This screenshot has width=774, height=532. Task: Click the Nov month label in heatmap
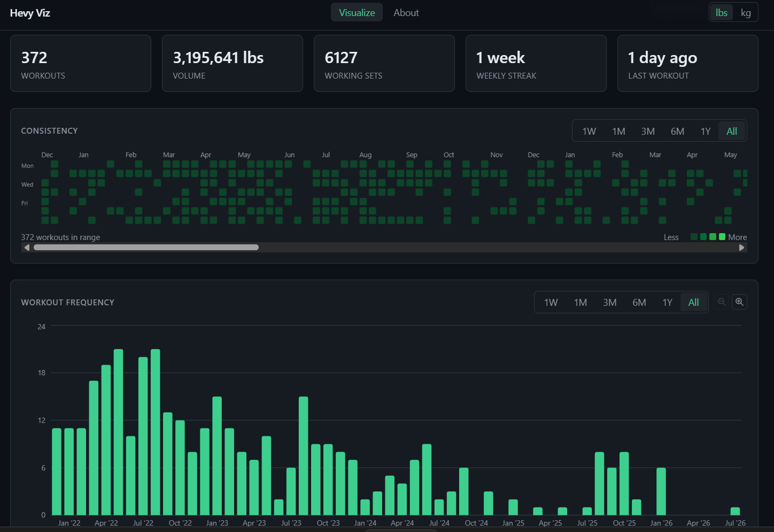(497, 155)
